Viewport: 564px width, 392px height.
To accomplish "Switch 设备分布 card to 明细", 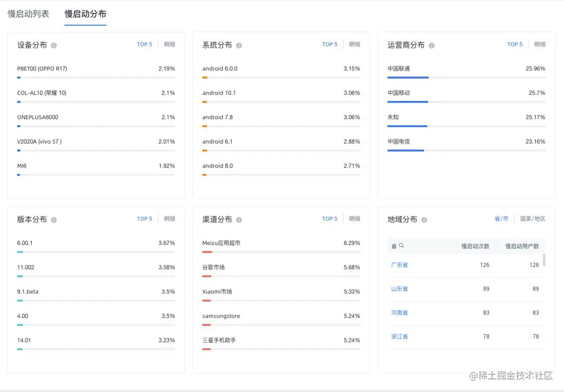I will click(x=169, y=44).
